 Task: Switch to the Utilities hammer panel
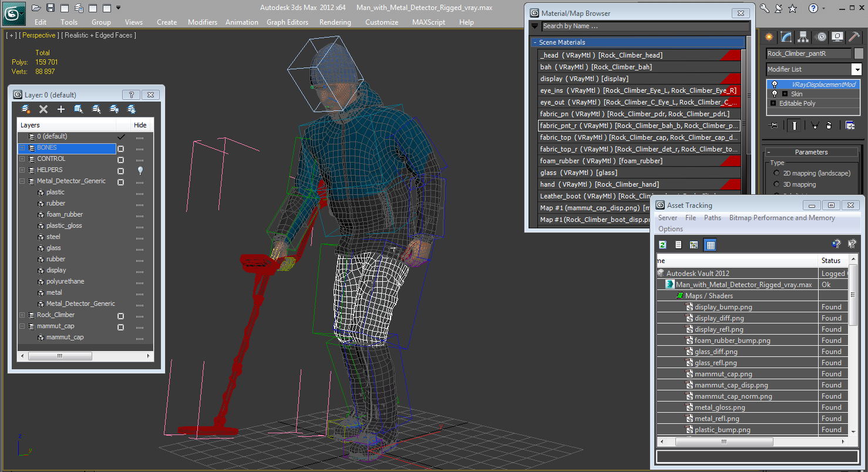click(x=854, y=37)
